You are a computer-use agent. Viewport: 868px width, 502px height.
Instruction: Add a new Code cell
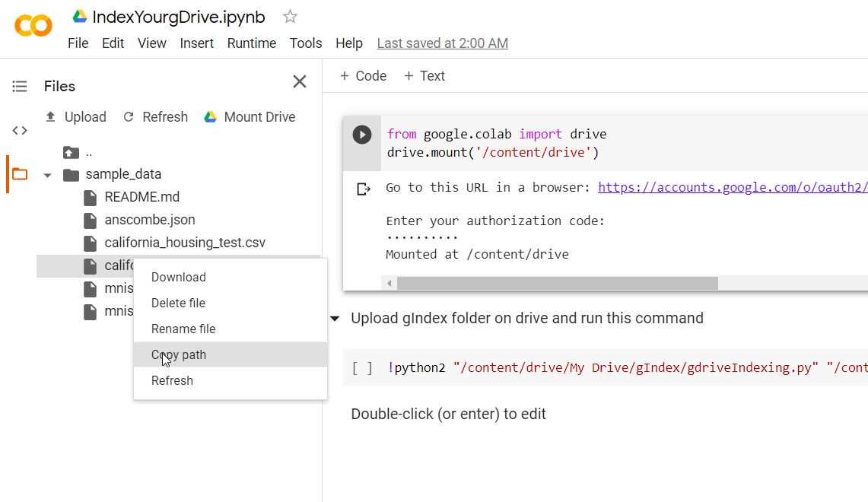point(363,76)
